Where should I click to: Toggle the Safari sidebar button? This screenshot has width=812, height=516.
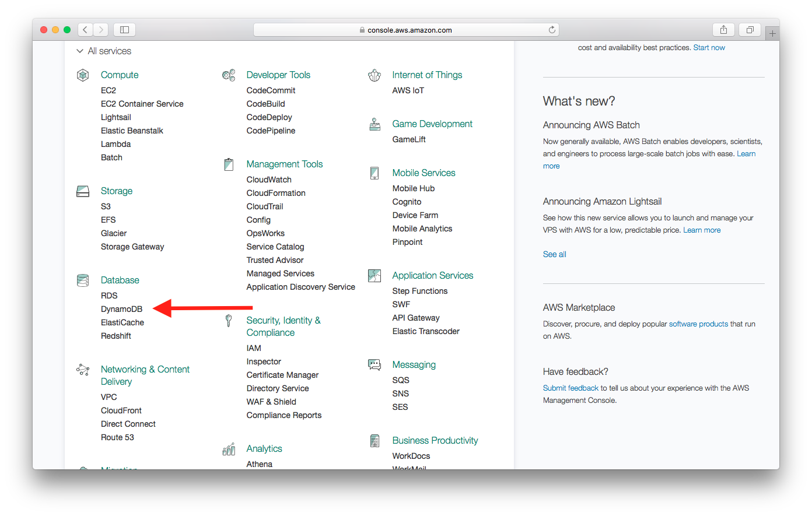click(x=124, y=30)
